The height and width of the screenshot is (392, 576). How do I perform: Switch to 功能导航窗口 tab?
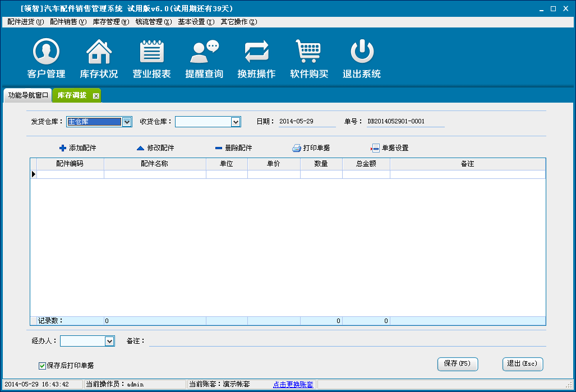[28, 95]
